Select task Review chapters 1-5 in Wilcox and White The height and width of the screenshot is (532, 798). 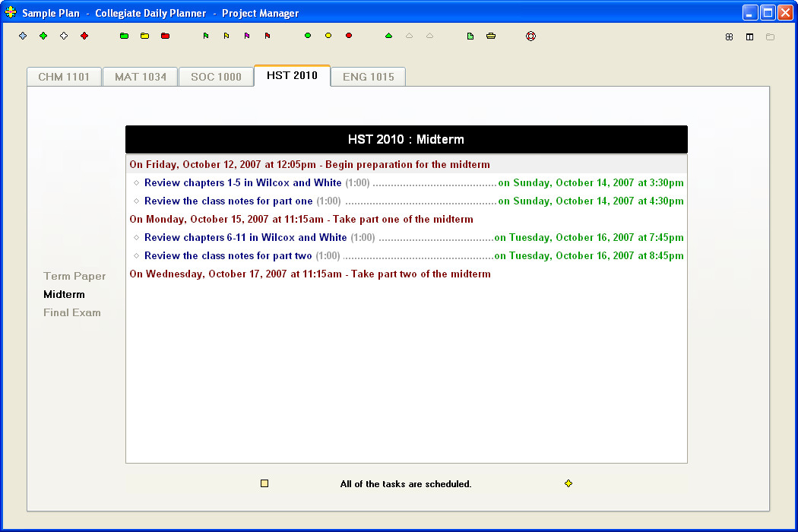pyautogui.click(x=242, y=182)
